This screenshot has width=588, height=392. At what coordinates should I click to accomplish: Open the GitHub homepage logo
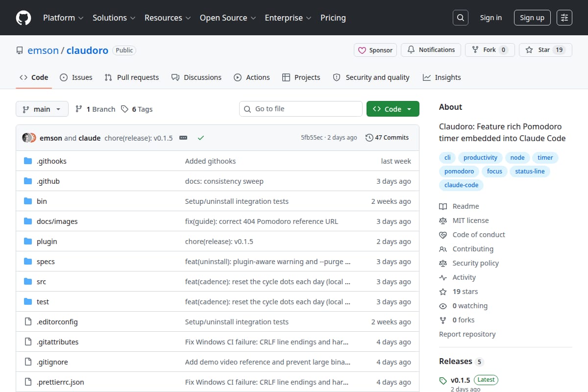pos(24,18)
